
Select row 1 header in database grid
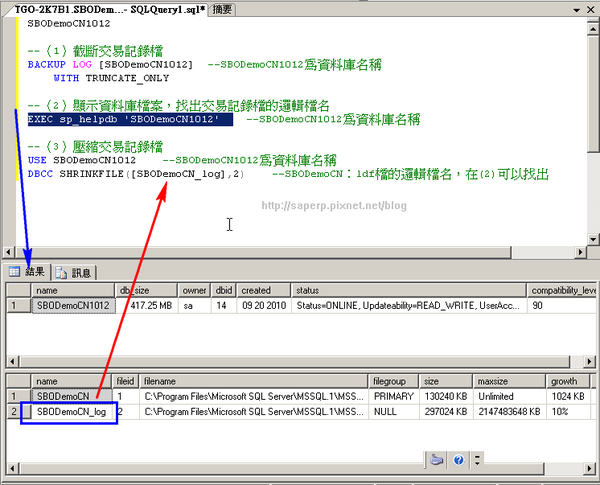[18, 305]
